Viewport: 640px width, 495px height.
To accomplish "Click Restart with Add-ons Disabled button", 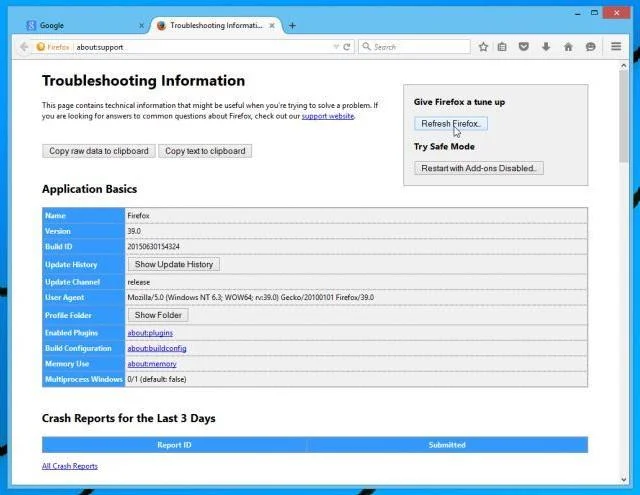I will pyautogui.click(x=479, y=168).
